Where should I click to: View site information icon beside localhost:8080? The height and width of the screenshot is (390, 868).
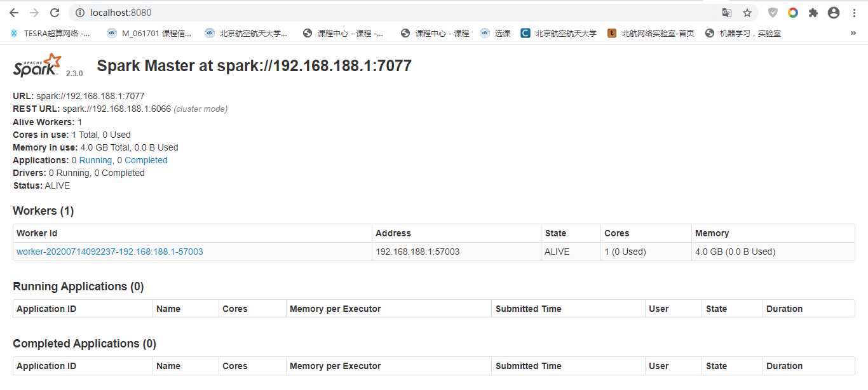pyautogui.click(x=79, y=13)
